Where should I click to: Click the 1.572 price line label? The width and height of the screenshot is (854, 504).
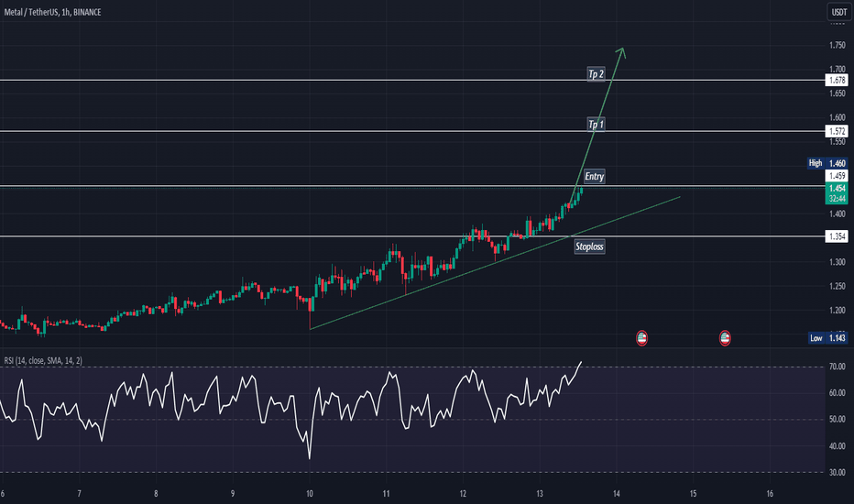pos(838,131)
